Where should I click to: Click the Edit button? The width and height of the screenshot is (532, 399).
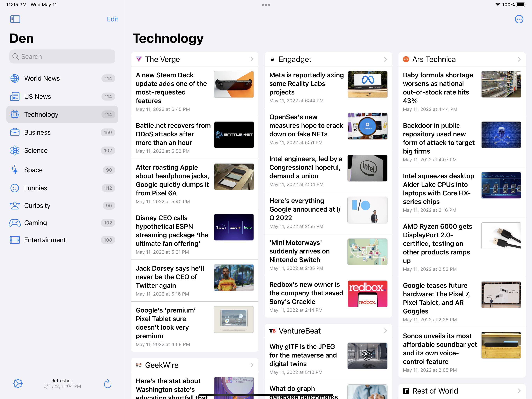pyautogui.click(x=112, y=19)
